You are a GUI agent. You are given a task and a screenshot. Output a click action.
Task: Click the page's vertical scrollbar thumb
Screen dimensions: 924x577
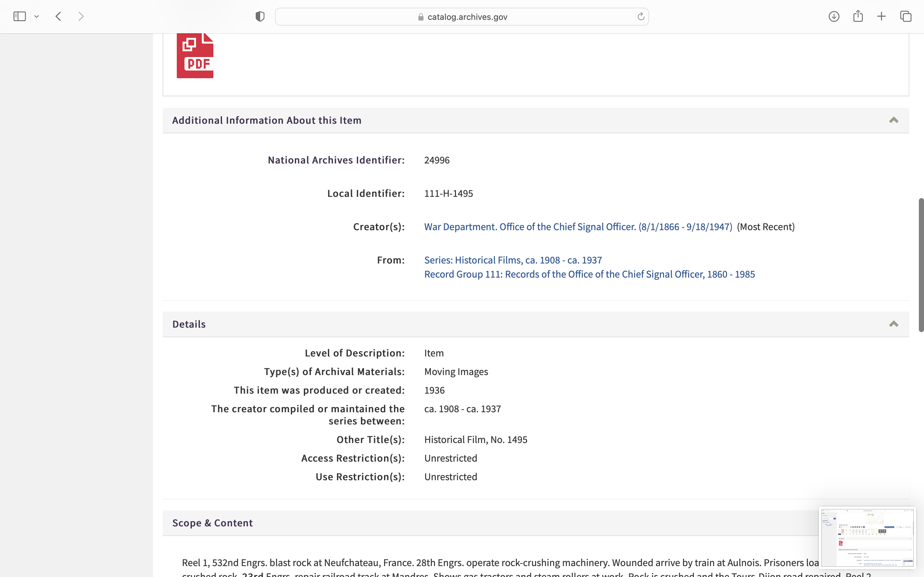click(x=921, y=265)
